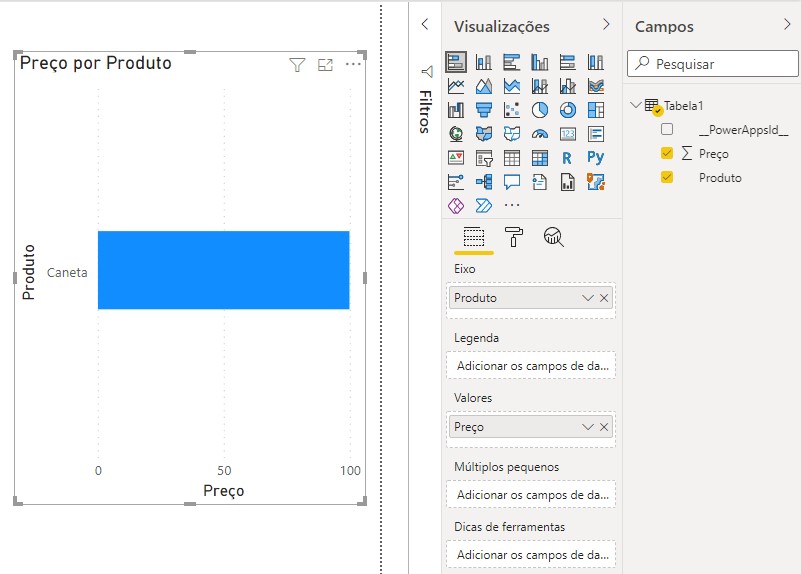The width and height of the screenshot is (801, 574).
Task: Open the chart's filter funnel icon
Action: coord(297,65)
